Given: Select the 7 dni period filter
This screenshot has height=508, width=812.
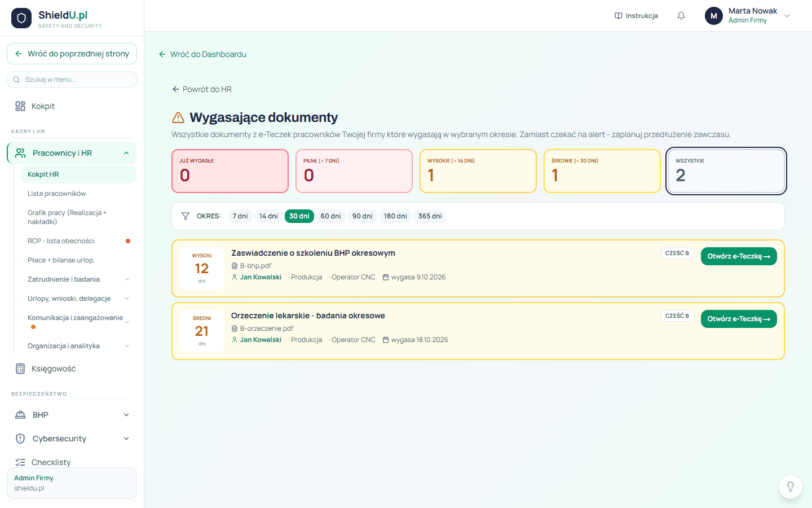Looking at the screenshot, I should (240, 216).
